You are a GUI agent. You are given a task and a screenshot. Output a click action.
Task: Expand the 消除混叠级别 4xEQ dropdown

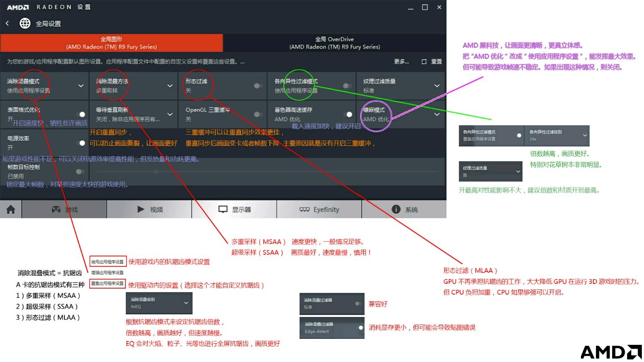(x=186, y=303)
